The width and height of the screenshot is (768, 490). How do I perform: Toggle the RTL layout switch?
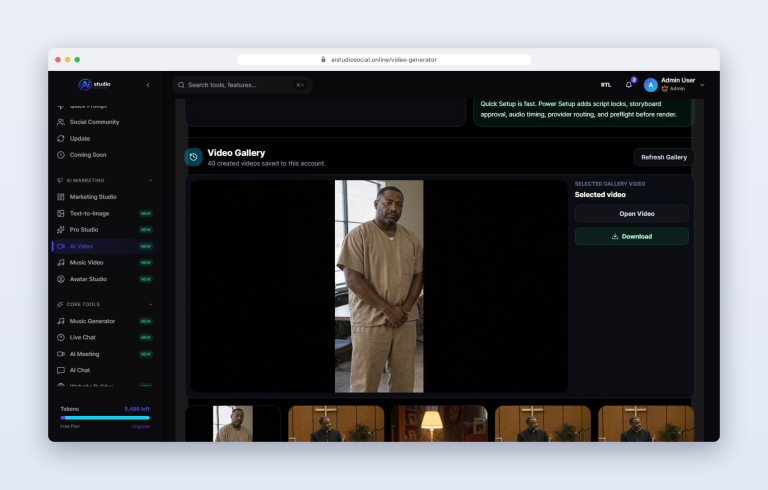[606, 85]
